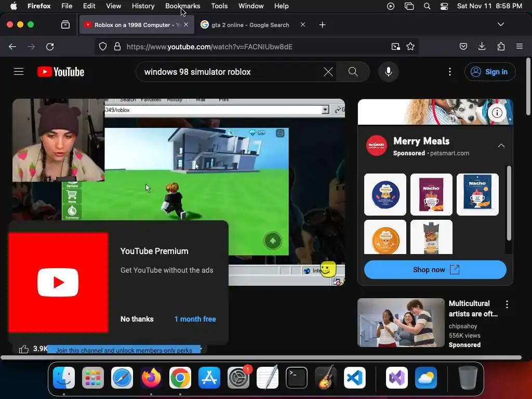This screenshot has height=399, width=532.
Task: Open a new browser tab
Action: coord(322,25)
